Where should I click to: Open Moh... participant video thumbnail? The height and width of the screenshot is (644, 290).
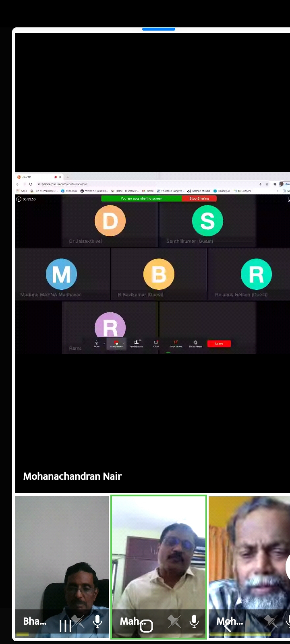pos(249,567)
